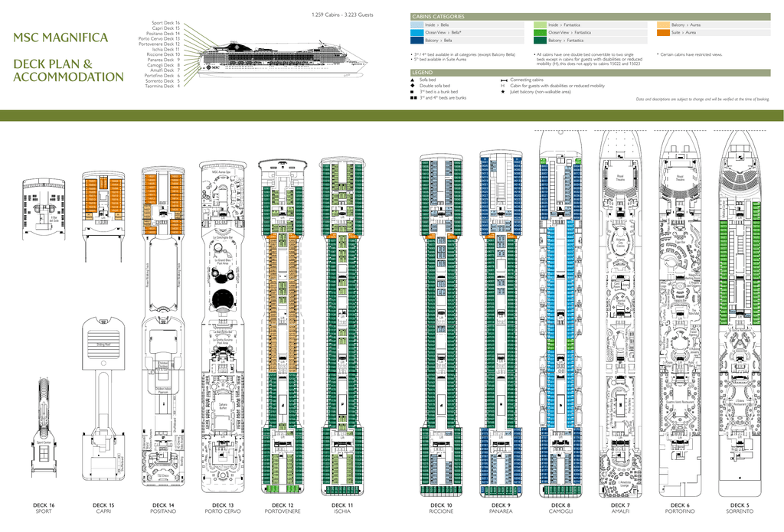Open the Deck 9 Panarea plan

point(501,325)
